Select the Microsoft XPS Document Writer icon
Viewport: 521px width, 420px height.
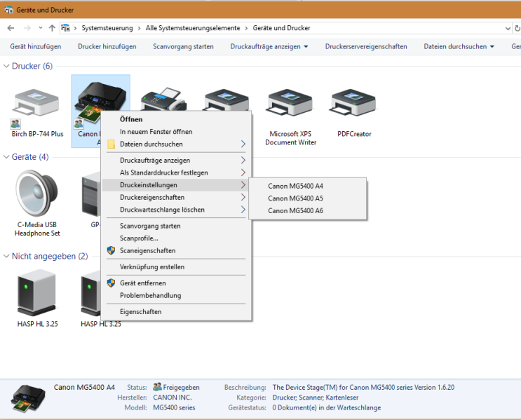point(290,102)
